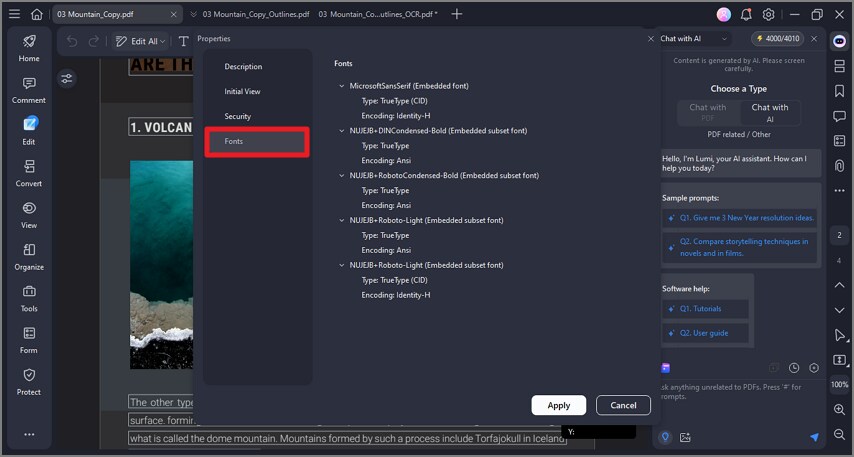Open the user profile avatar

click(x=724, y=15)
